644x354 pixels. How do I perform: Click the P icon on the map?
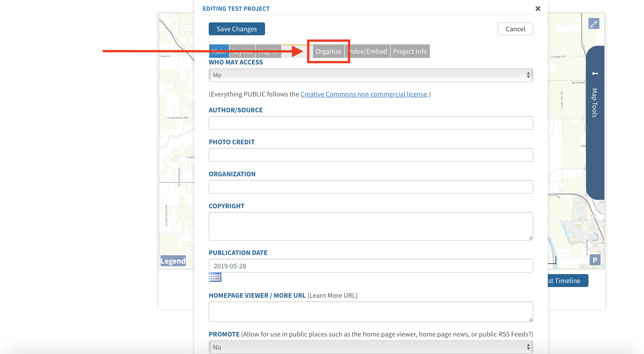(x=595, y=260)
